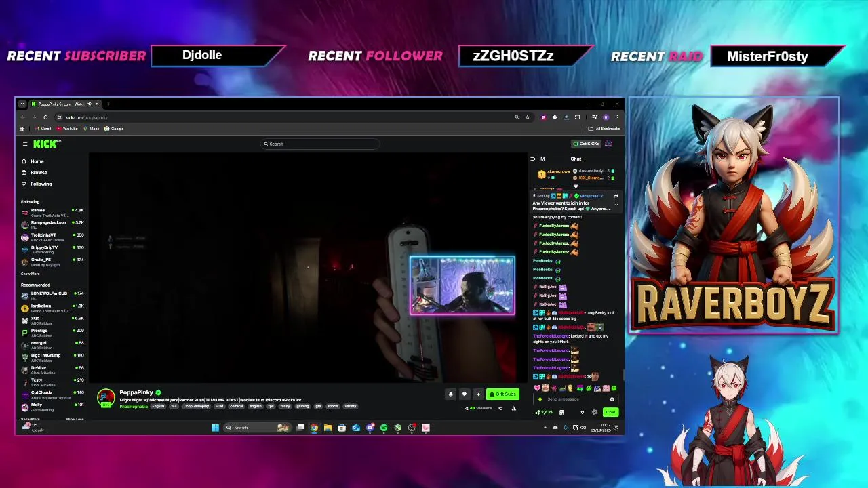Show hidden system tray icons

pos(545,428)
